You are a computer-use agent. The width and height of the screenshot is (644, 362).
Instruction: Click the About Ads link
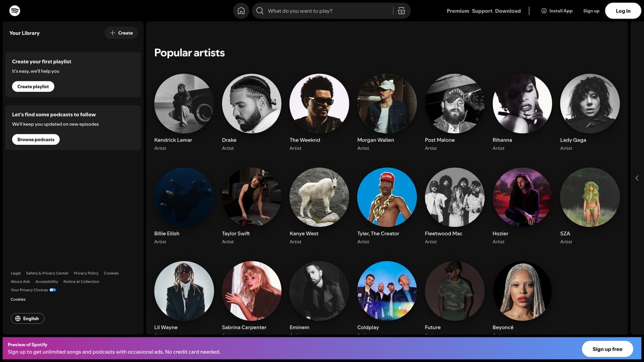pos(20,282)
